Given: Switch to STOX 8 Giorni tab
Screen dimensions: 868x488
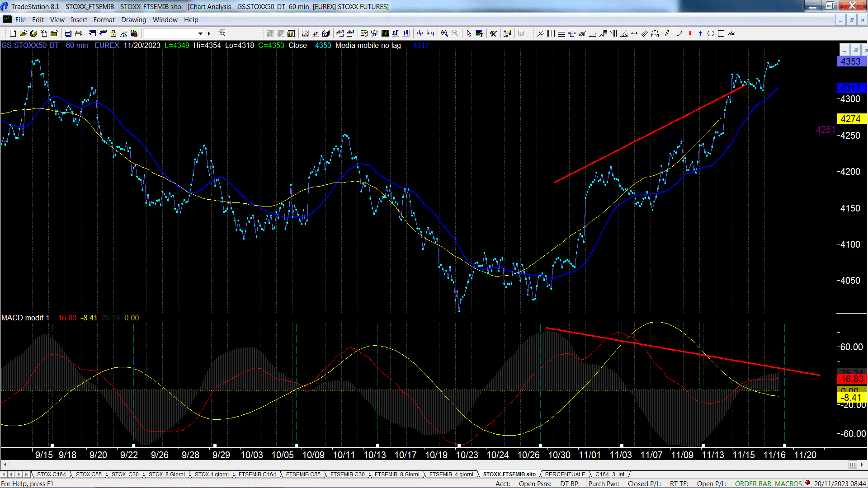Looking at the screenshot, I should click(x=167, y=474).
